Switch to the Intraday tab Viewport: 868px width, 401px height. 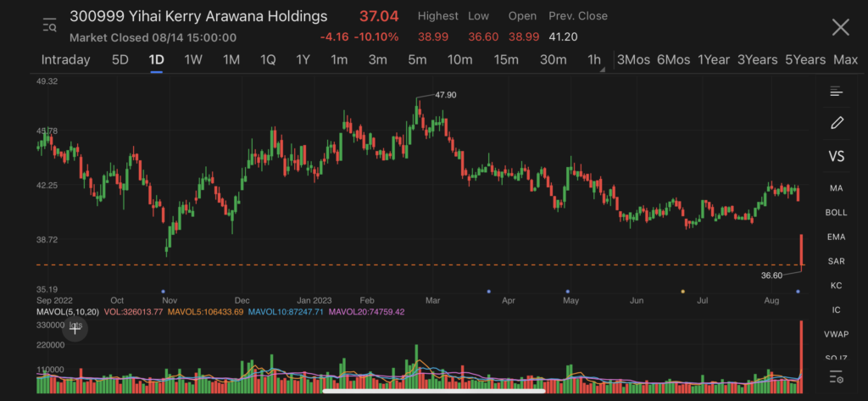click(65, 60)
